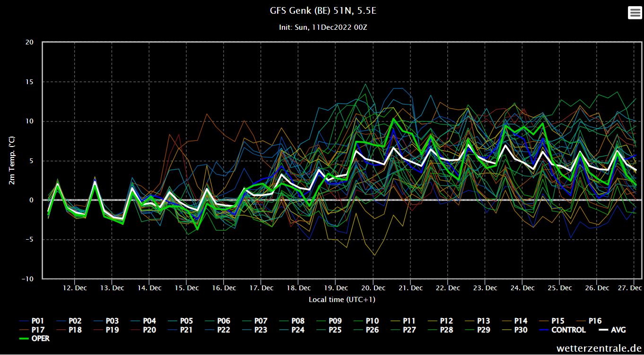Click the 2m Temp. (°C) axis title
Screen dimensions: 644x355
click(x=12, y=161)
